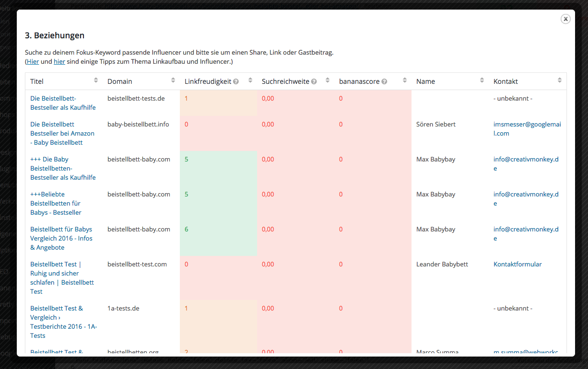Sort table by Name arrows

(482, 81)
